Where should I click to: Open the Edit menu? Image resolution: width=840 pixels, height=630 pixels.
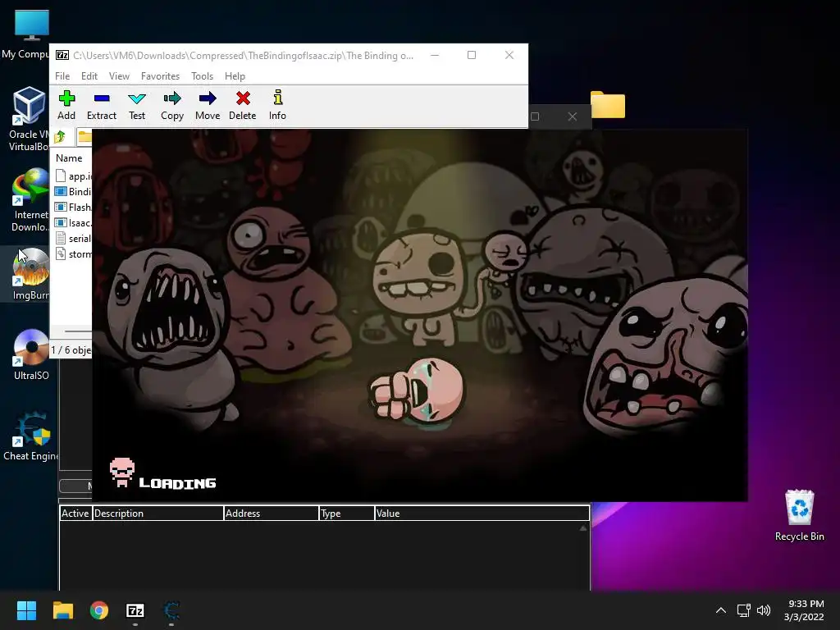[x=89, y=76]
